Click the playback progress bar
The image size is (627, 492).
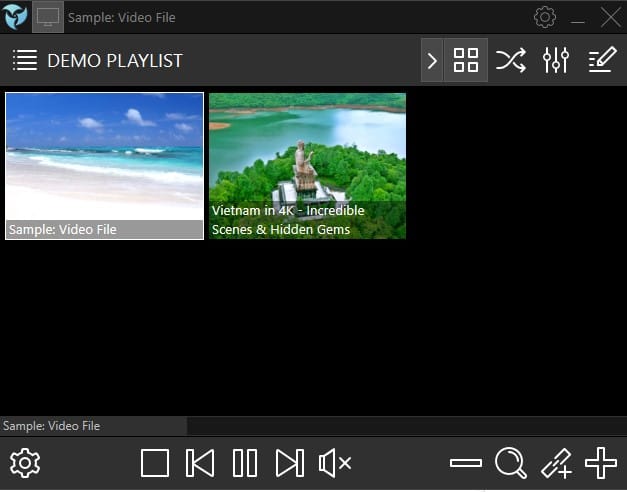tap(314, 426)
